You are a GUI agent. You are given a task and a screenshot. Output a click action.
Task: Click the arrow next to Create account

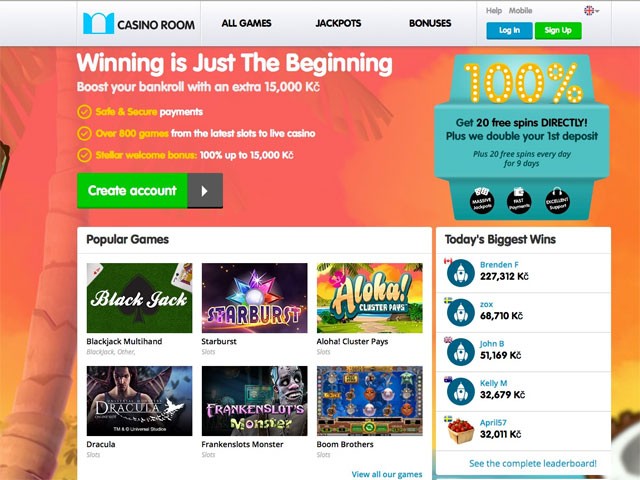point(205,191)
